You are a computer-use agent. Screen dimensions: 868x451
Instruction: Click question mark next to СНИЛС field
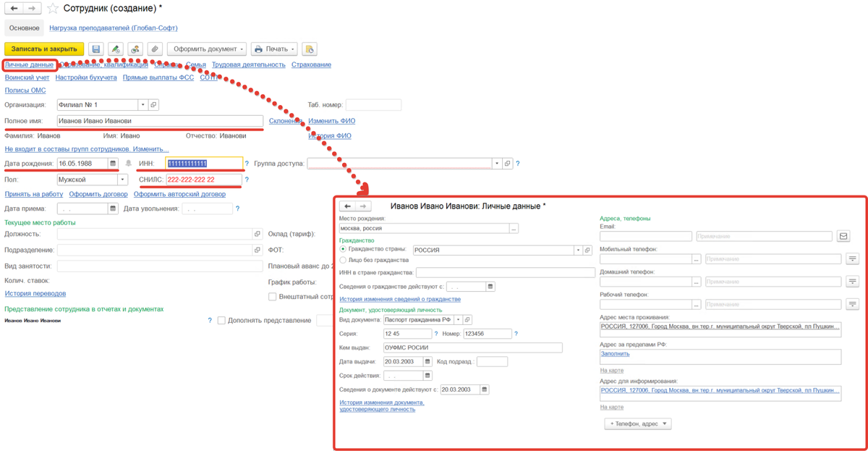pyautogui.click(x=247, y=180)
